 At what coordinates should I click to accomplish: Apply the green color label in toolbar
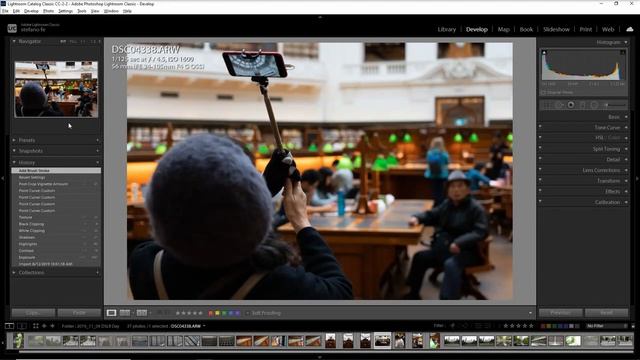(x=224, y=313)
